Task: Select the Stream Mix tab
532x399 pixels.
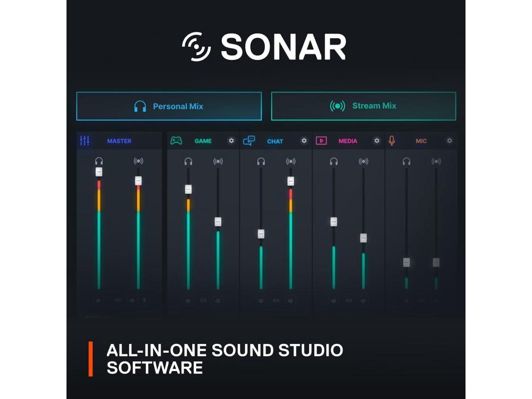Action: coord(364,106)
